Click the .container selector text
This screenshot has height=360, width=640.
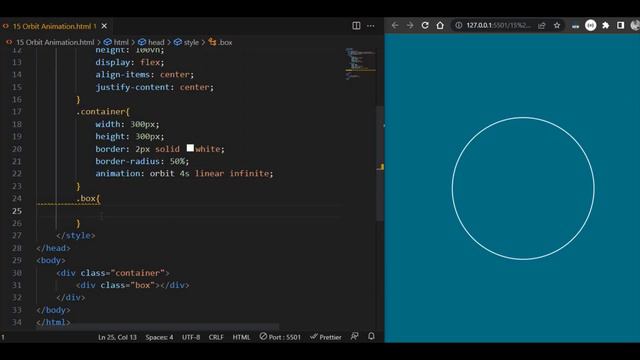click(x=102, y=111)
